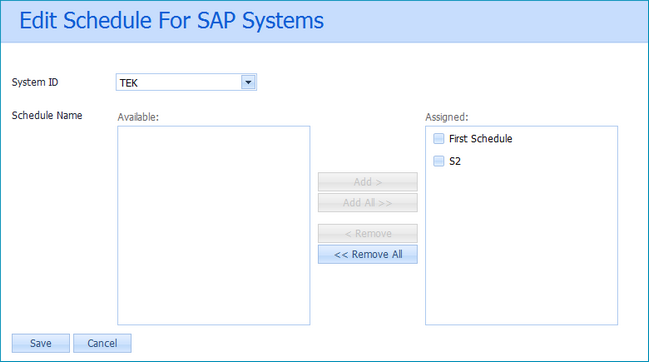
Task: Save the schedule changes
Action: pos(41,343)
